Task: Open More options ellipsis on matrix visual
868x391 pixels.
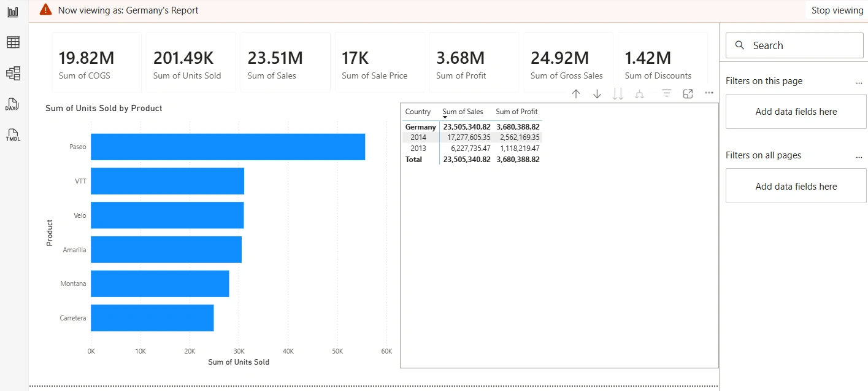Action: [x=709, y=93]
